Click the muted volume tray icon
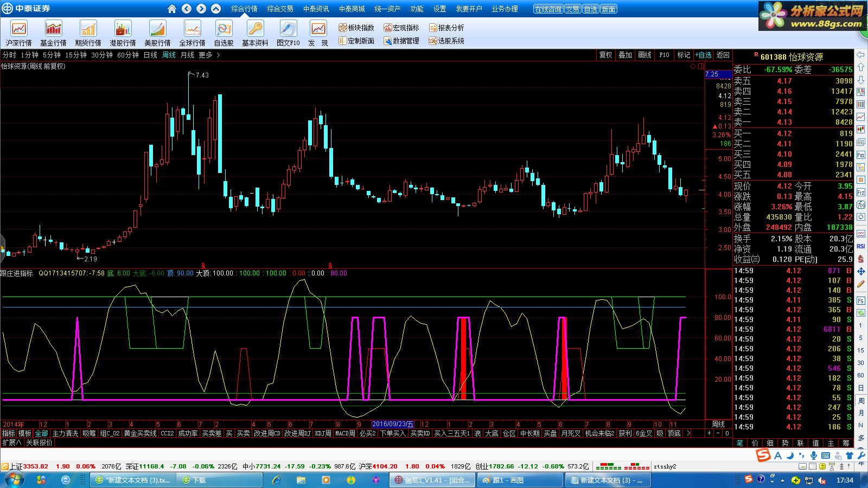This screenshot has height=488, width=868. pyautogui.click(x=822, y=480)
